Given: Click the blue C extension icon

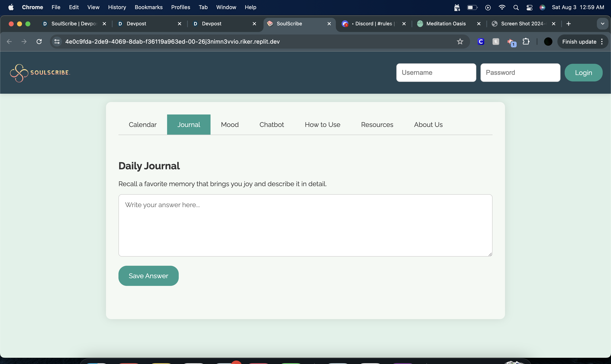Looking at the screenshot, I should [481, 42].
